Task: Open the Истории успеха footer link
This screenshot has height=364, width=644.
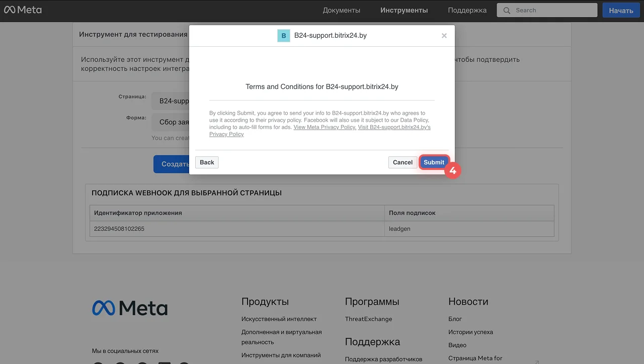Action: click(x=470, y=332)
